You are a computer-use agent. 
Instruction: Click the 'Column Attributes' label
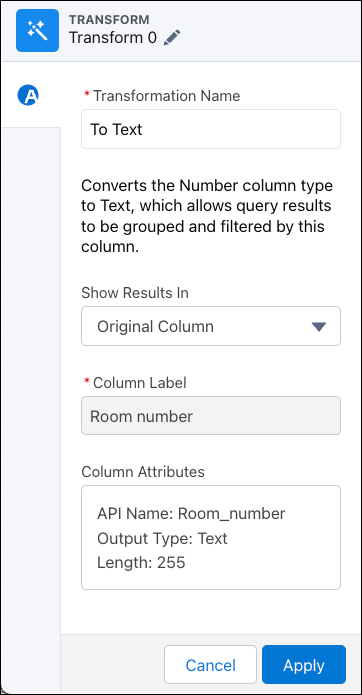(143, 472)
